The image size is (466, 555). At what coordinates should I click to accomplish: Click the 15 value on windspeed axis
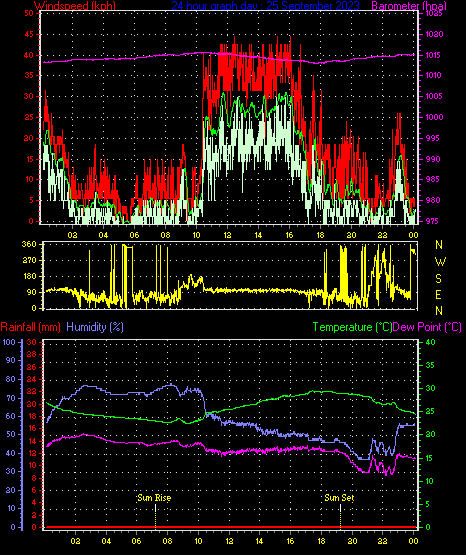tap(29, 159)
